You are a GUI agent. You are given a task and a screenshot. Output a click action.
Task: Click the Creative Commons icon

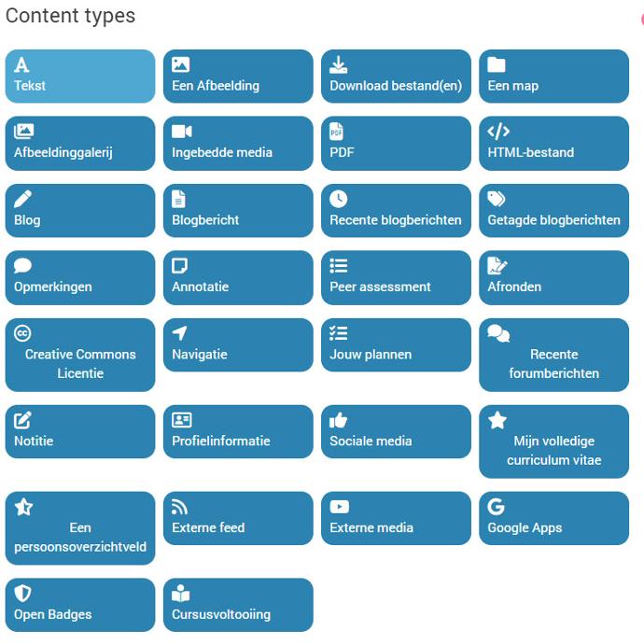click(23, 333)
